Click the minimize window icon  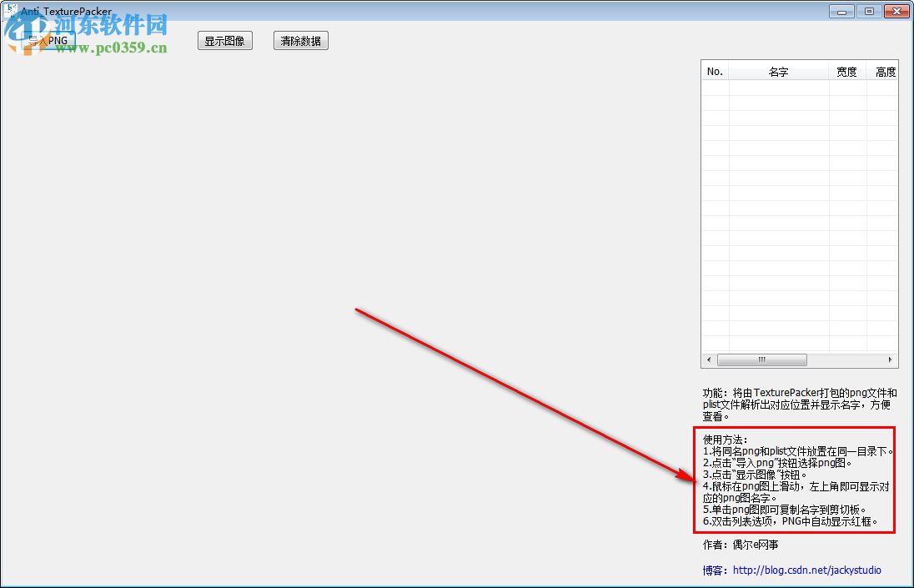pos(841,11)
